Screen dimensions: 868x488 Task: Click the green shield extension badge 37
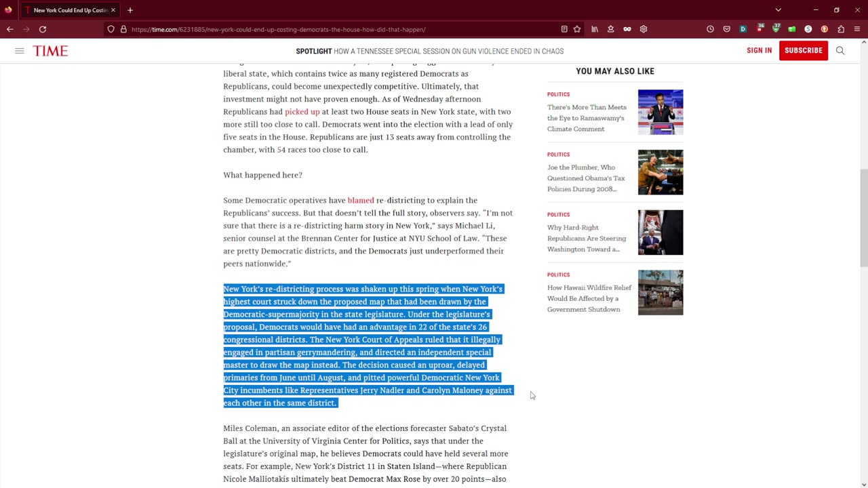776,28
